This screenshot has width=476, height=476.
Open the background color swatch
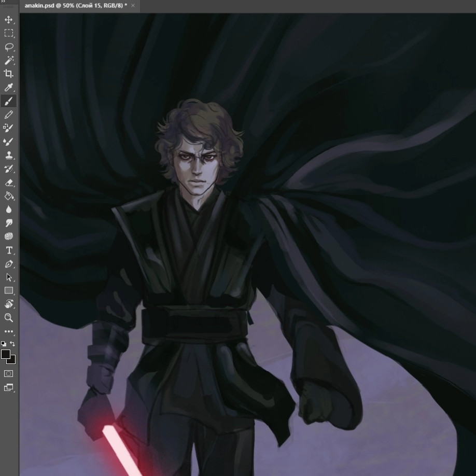(x=12, y=360)
